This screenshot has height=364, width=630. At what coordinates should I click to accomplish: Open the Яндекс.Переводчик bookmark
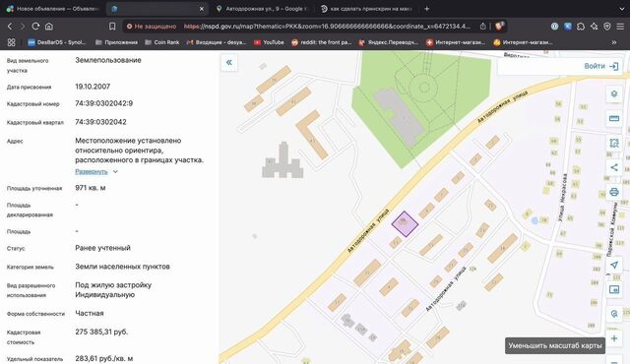coord(388,42)
